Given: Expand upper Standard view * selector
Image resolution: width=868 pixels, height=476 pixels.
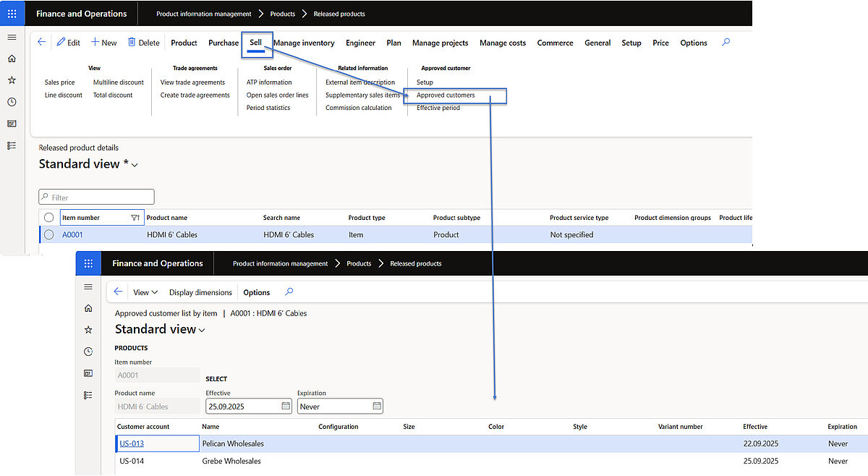Looking at the screenshot, I should pos(135,165).
